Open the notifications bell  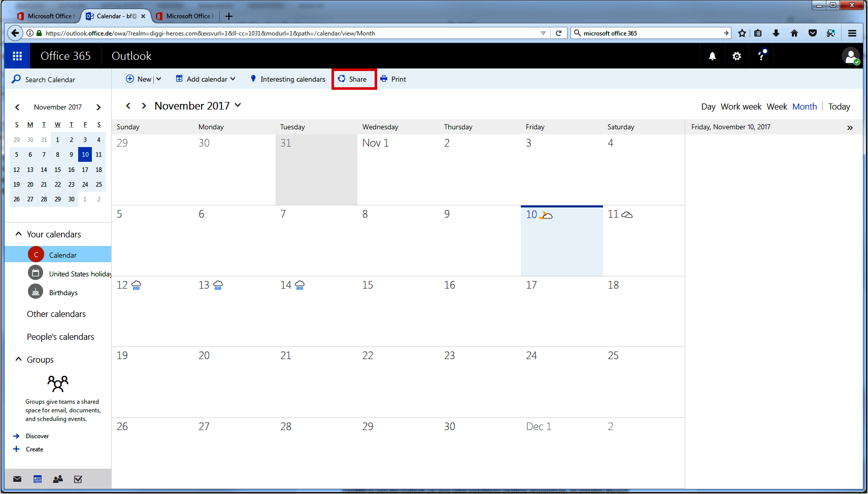coord(712,56)
